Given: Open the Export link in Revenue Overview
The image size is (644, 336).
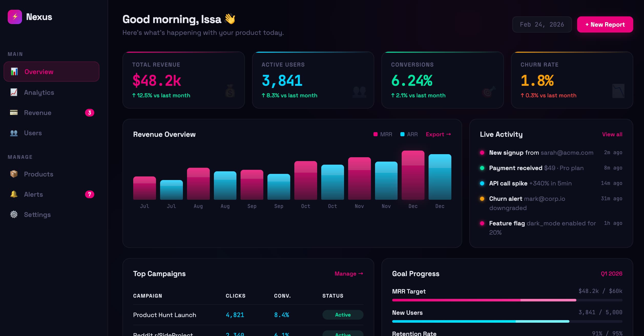Looking at the screenshot, I should [438, 134].
